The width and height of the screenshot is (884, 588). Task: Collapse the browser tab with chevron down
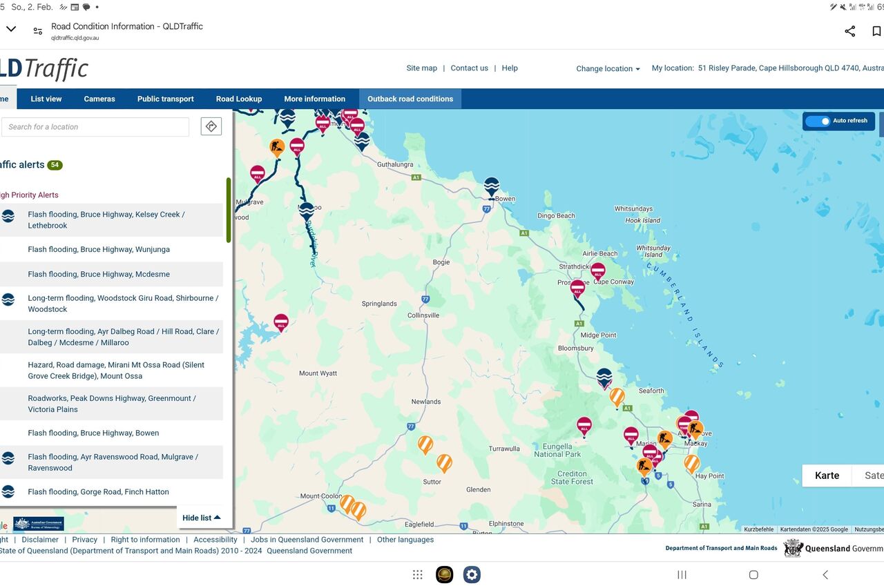point(10,29)
